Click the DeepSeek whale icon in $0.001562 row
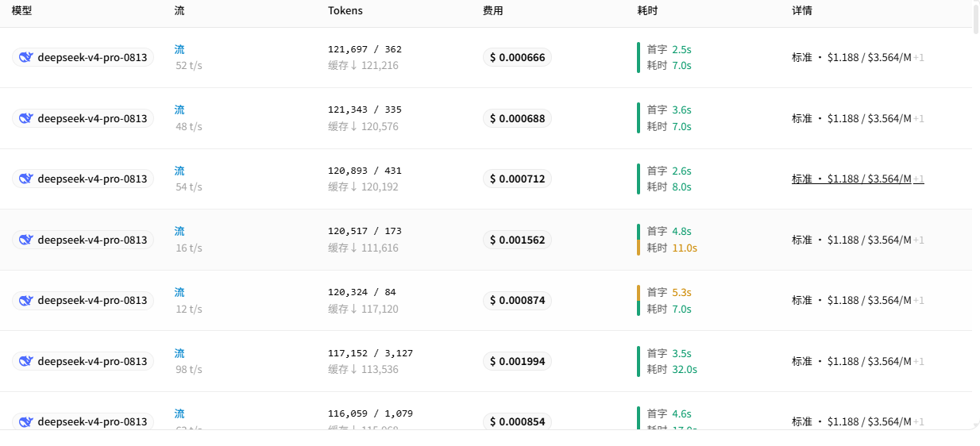 (x=26, y=240)
